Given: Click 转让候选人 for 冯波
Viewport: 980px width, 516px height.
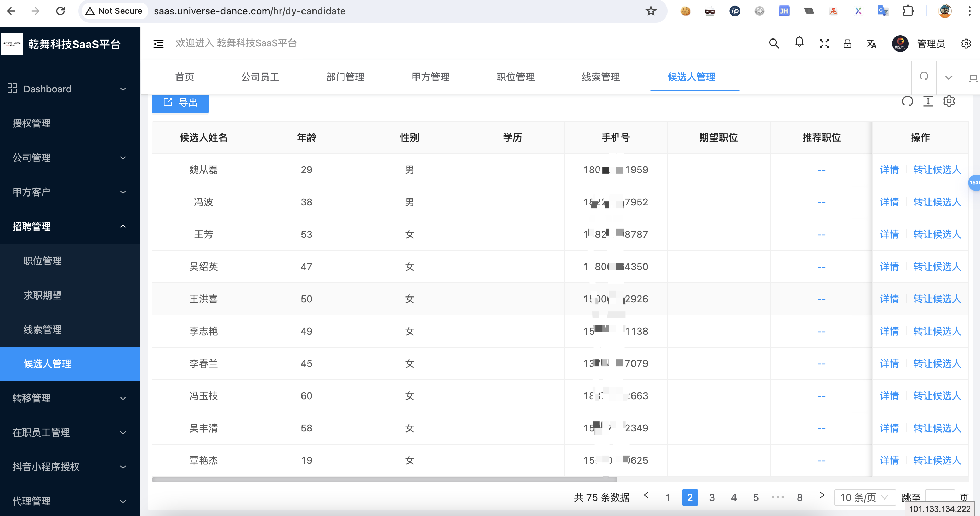Looking at the screenshot, I should tap(937, 202).
